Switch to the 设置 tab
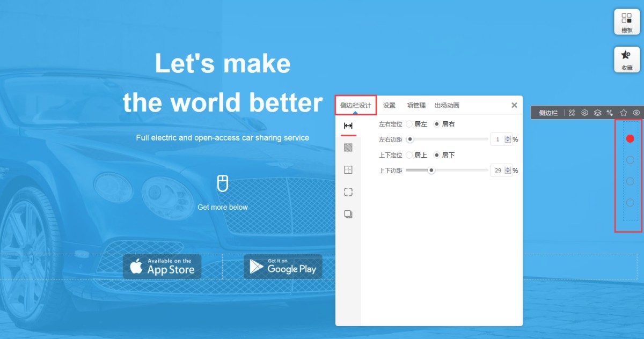This screenshot has width=644, height=339. (x=389, y=105)
